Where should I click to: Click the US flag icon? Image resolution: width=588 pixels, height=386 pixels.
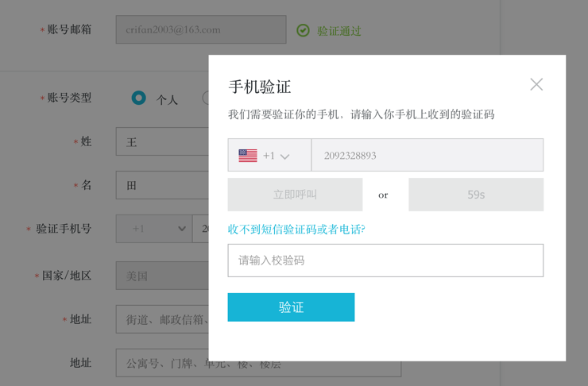[x=248, y=156]
